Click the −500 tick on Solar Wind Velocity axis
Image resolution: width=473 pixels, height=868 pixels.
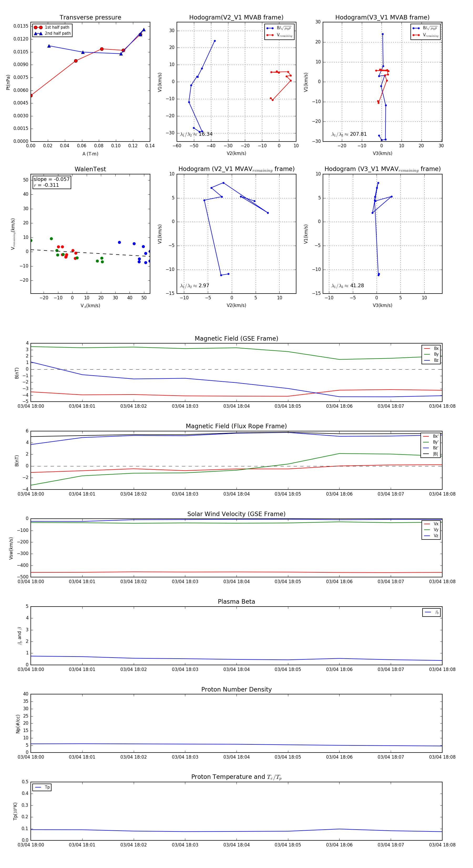coord(23,577)
